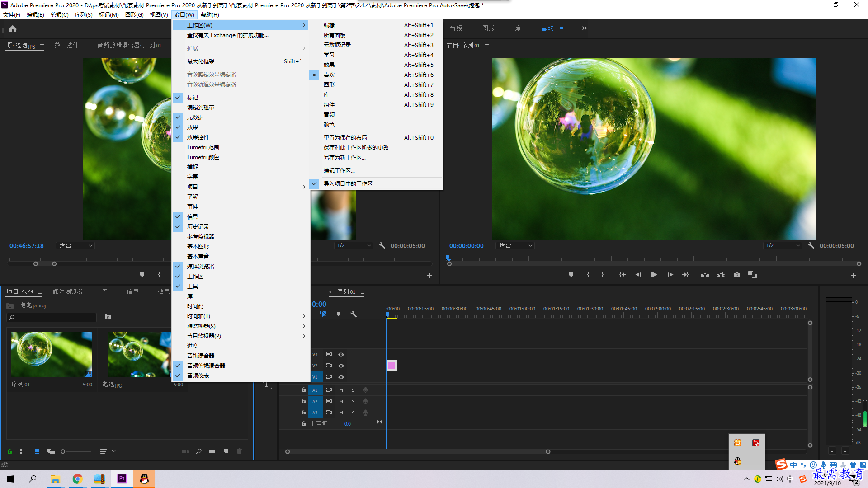868x488 pixels.
Task: Click the Extract button in program monitor
Action: pos(721,275)
